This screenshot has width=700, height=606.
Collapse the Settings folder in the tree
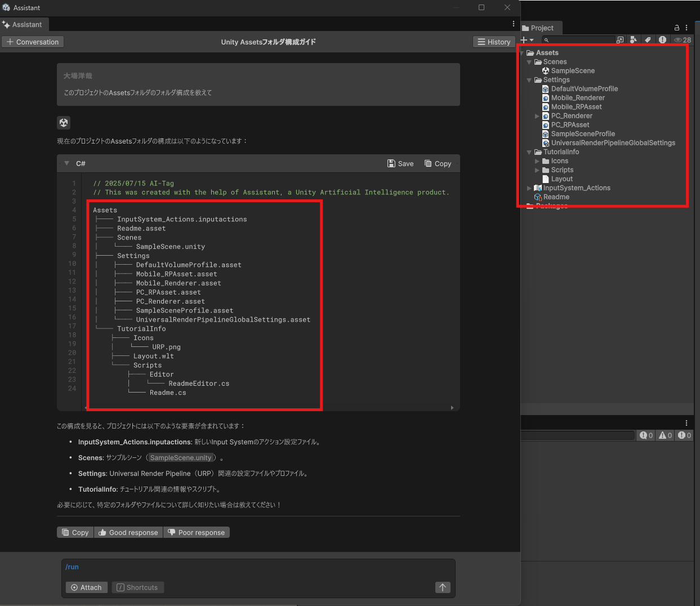(529, 79)
